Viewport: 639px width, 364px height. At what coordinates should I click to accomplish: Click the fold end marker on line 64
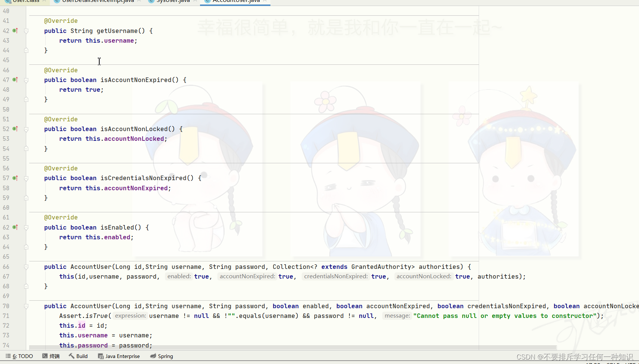click(26, 247)
